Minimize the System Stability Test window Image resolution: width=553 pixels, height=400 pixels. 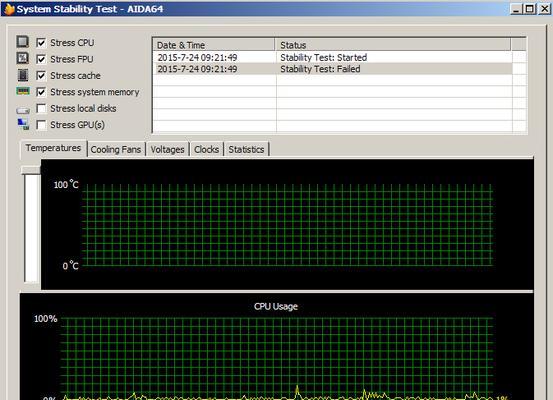516,9
